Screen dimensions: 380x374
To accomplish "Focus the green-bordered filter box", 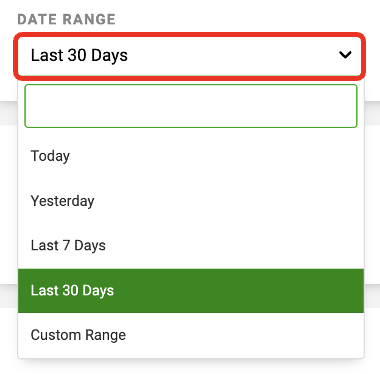I will 191,106.
